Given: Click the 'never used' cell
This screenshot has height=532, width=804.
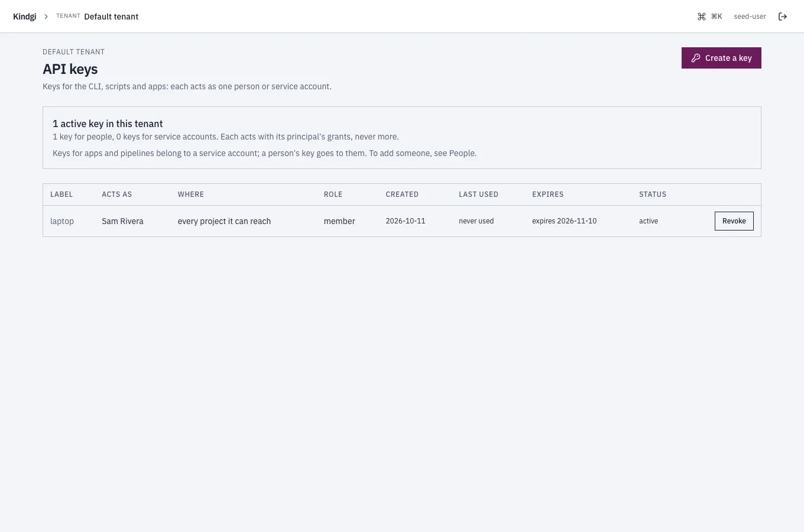Looking at the screenshot, I should (x=476, y=221).
